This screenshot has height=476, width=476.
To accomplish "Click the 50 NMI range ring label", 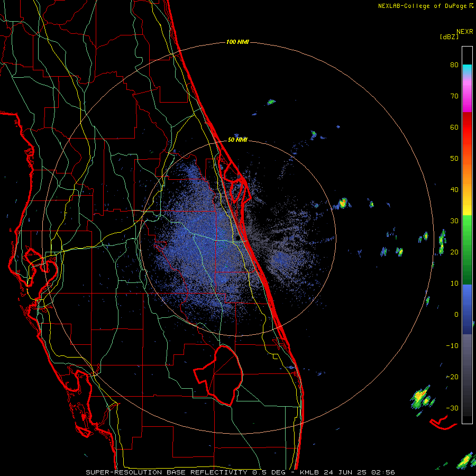I will 237,140.
